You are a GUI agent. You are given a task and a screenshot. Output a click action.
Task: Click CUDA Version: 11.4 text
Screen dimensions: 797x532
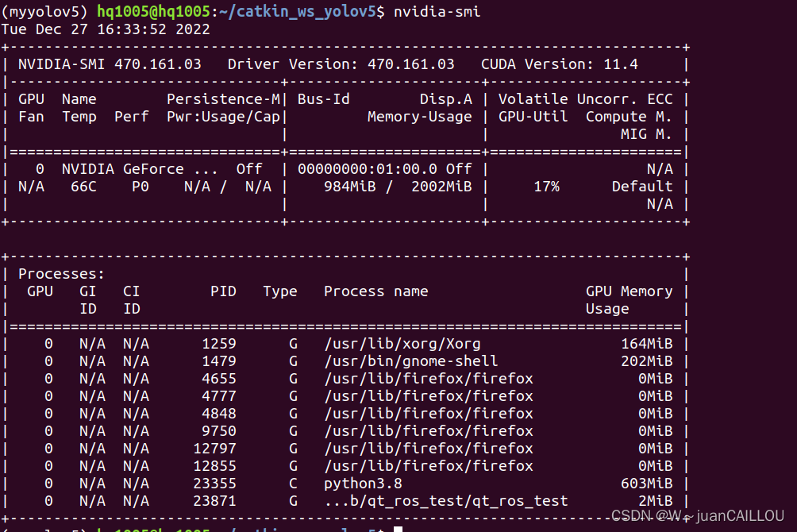point(559,64)
